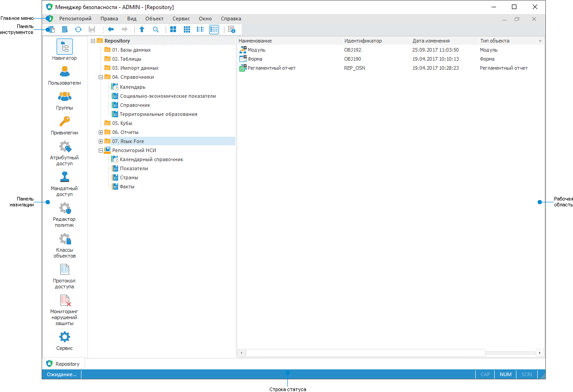
Task: Click the grey forward arrow
Action: pyautogui.click(x=124, y=29)
